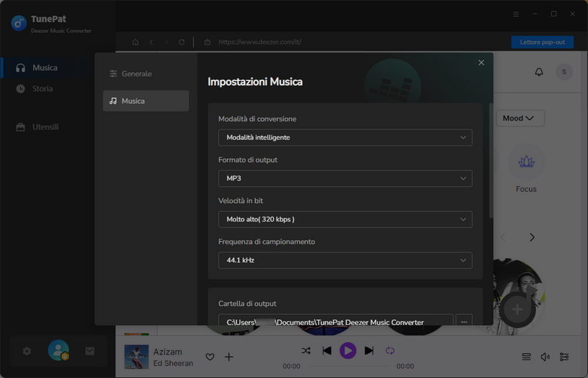Open the hamburger menu in title bar

(x=516, y=14)
